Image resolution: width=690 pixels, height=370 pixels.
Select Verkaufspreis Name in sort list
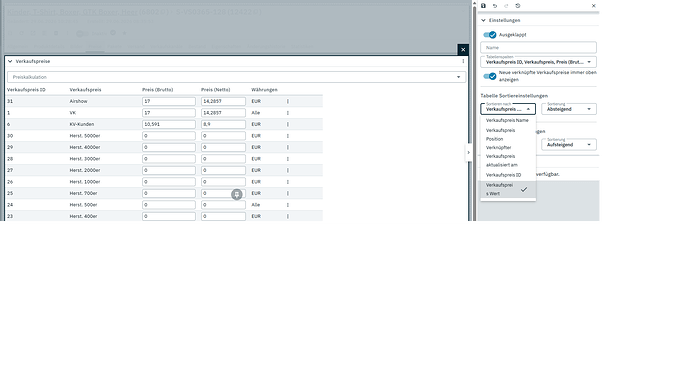508,120
